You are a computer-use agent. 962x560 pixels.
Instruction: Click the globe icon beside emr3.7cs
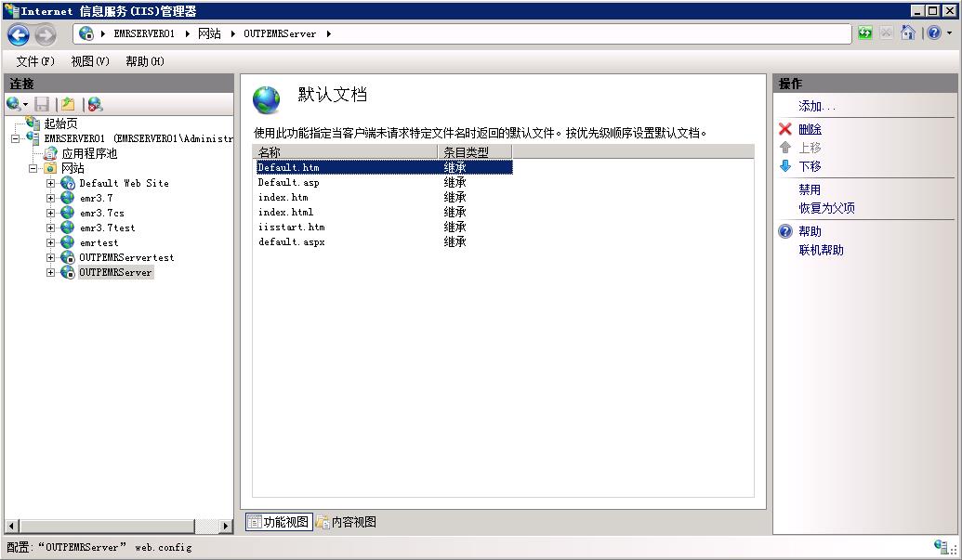[x=68, y=213]
